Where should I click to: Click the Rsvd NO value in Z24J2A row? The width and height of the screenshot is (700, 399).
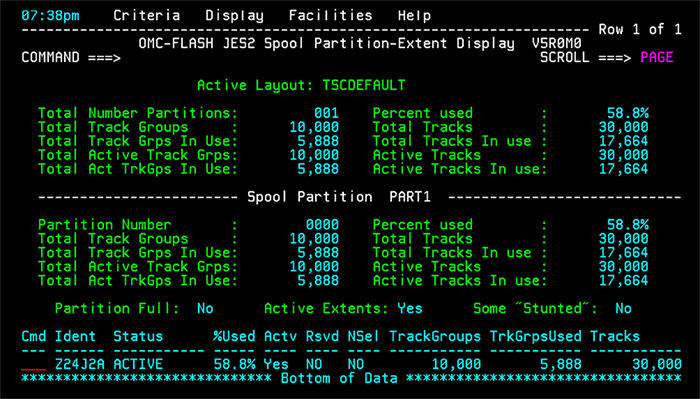314,365
